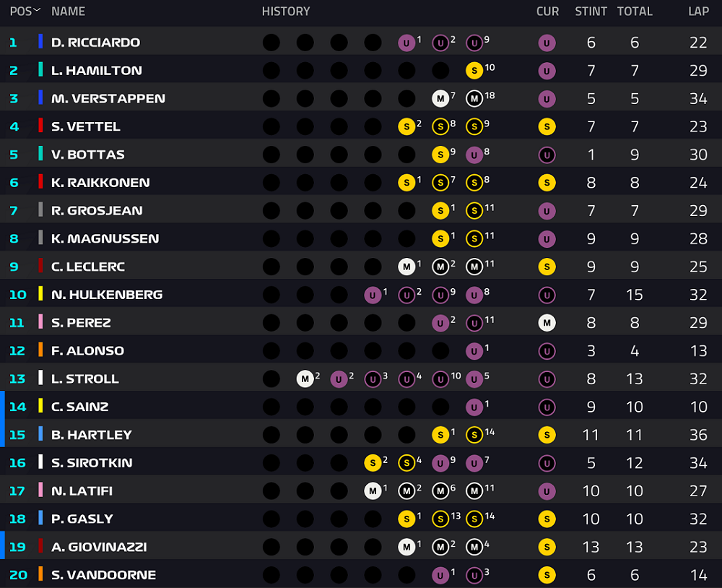Sort by POS column dropdown arrow
Screen dimensions: 722x588
tap(38, 10)
